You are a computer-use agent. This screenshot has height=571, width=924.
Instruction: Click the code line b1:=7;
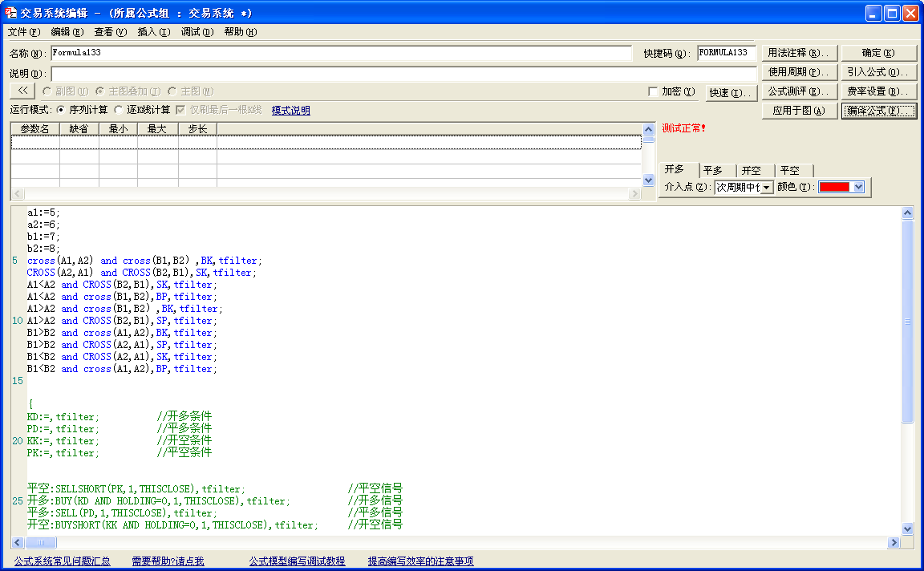(43, 237)
